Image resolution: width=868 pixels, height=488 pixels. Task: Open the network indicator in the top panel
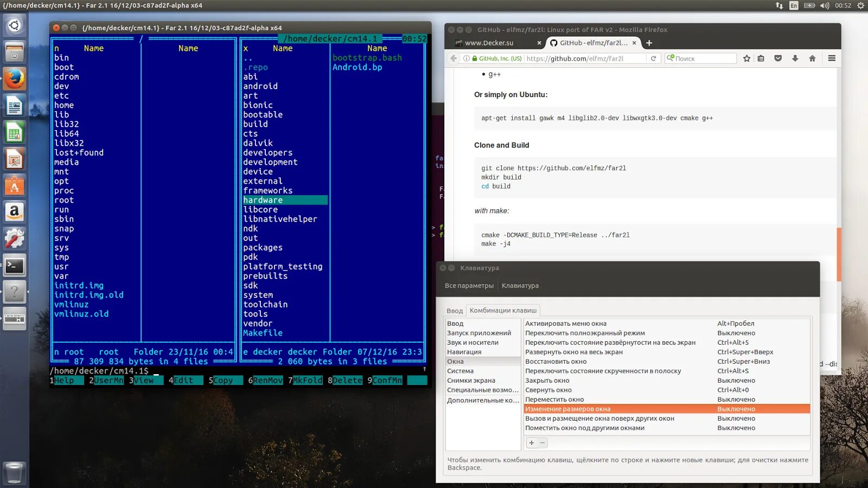779,5
